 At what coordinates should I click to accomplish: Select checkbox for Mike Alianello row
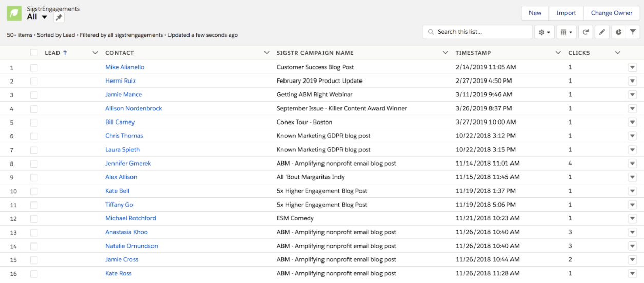[34, 67]
